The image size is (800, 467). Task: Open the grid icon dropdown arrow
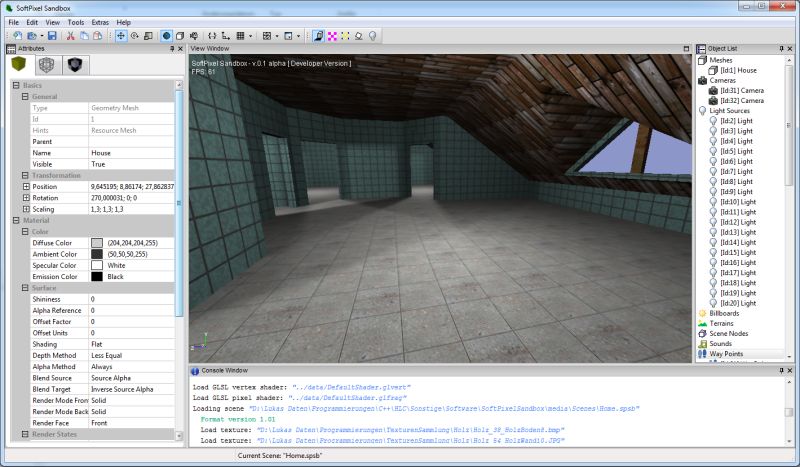[x=250, y=36]
